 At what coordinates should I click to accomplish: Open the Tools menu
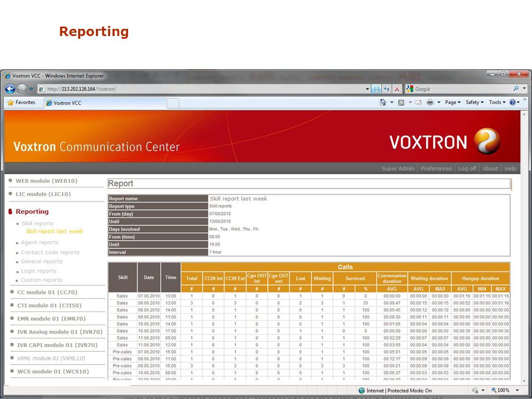497,102
